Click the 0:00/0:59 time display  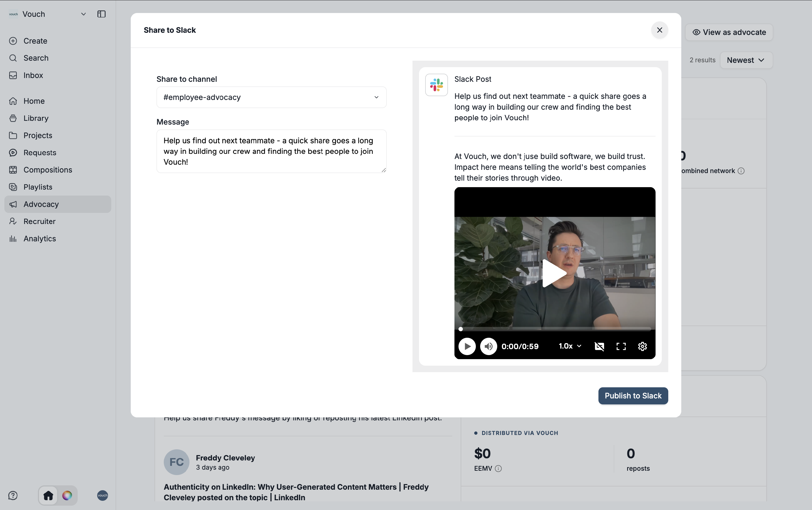520,346
